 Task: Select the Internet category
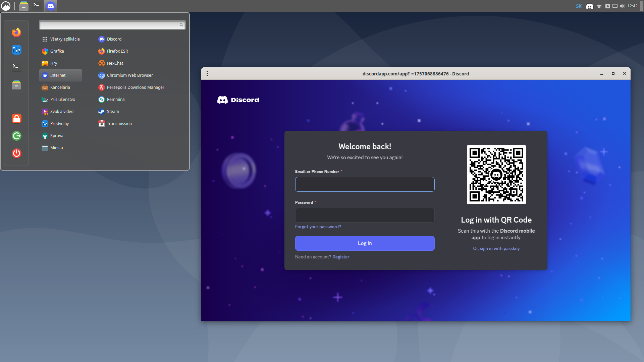(61, 75)
